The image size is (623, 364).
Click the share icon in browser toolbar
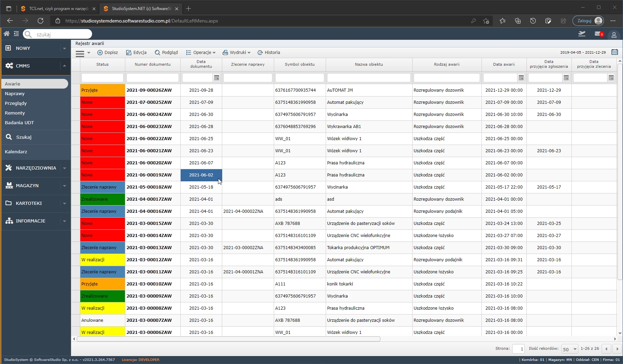(x=563, y=21)
